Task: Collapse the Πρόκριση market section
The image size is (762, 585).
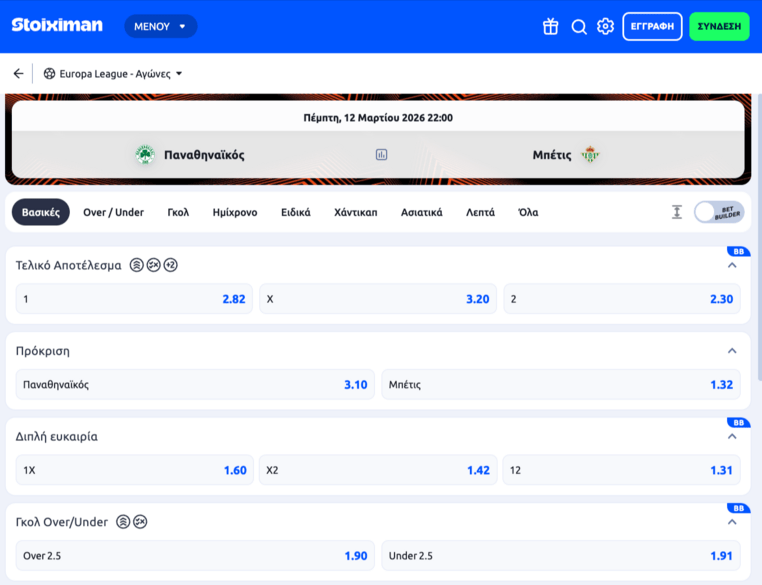Action: coord(732,351)
